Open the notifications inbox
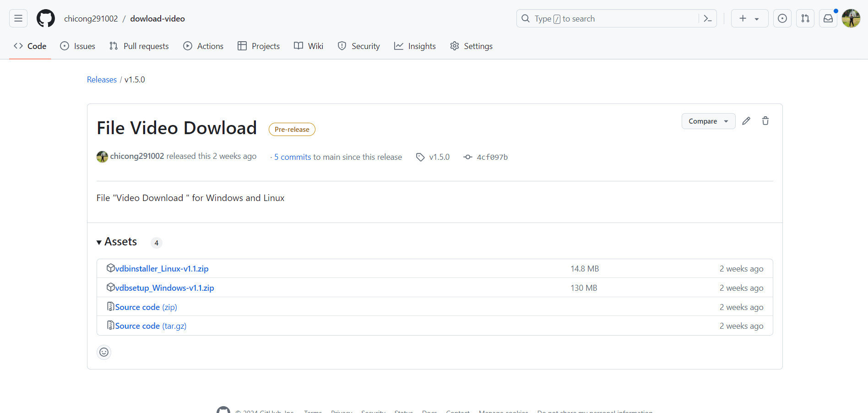Screen dimensions: 868x413 click(x=828, y=18)
